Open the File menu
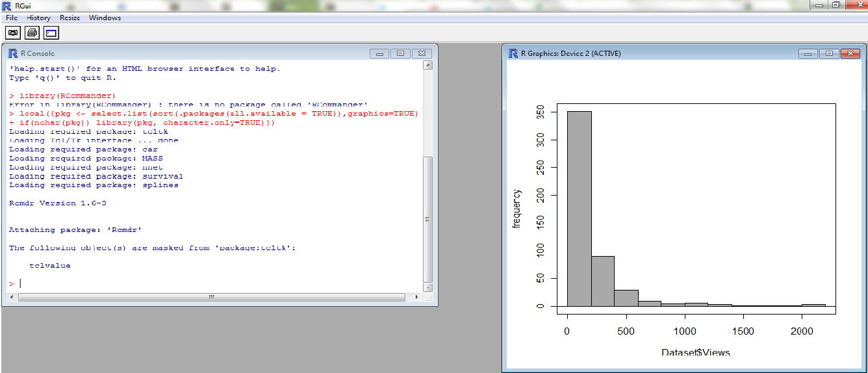868x373 pixels. (12, 18)
